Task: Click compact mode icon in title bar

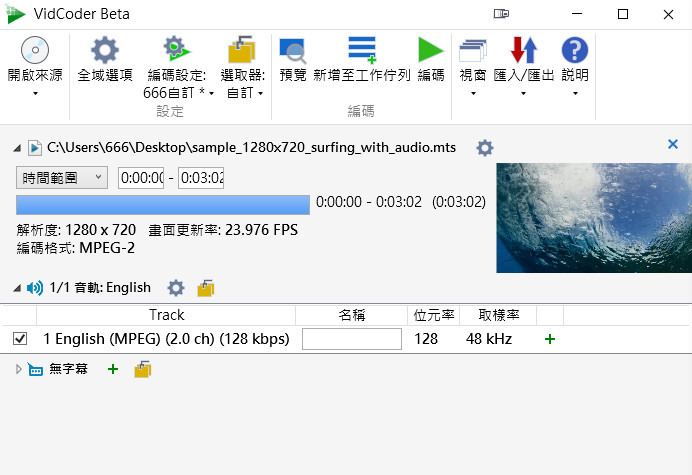Action: pos(501,14)
